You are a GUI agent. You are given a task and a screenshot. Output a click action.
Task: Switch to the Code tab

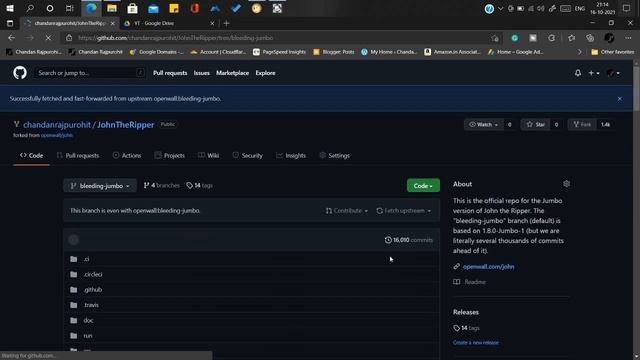tap(31, 156)
